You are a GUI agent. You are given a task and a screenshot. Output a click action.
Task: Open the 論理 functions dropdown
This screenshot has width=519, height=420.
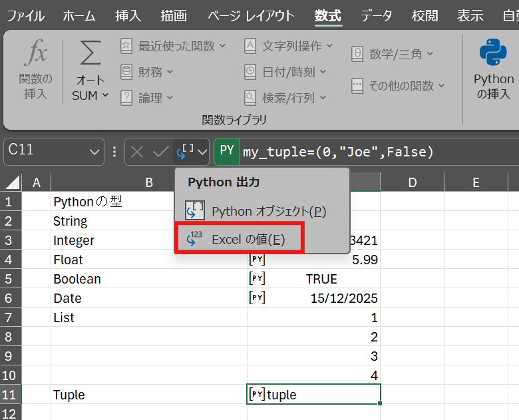[146, 98]
